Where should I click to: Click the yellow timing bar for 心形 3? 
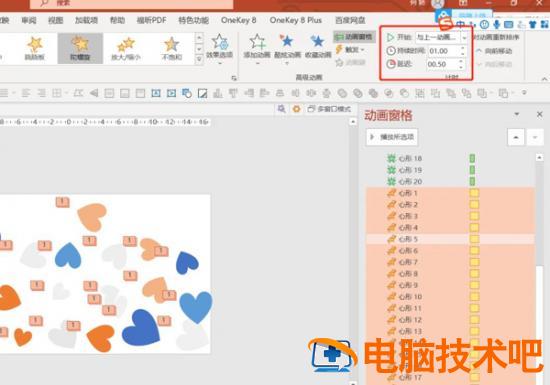point(474,216)
